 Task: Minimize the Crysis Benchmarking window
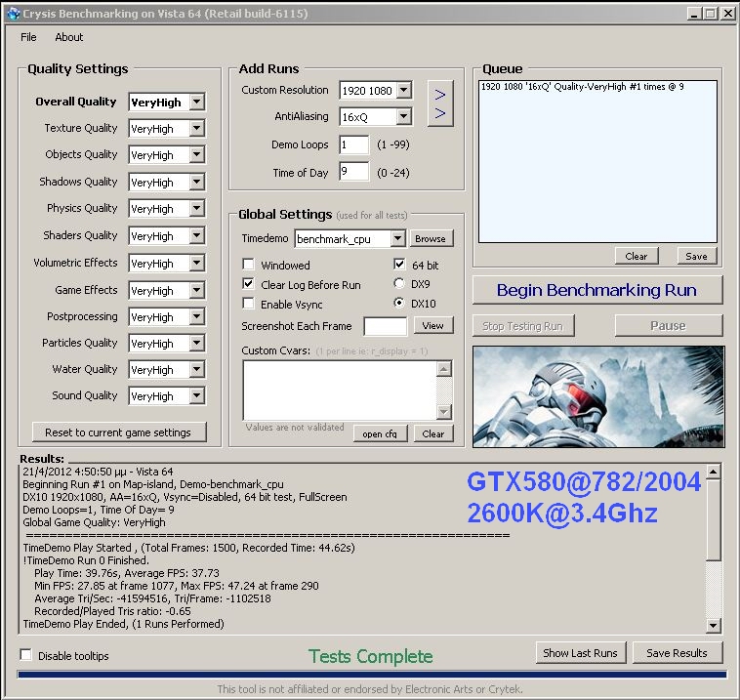click(x=693, y=14)
